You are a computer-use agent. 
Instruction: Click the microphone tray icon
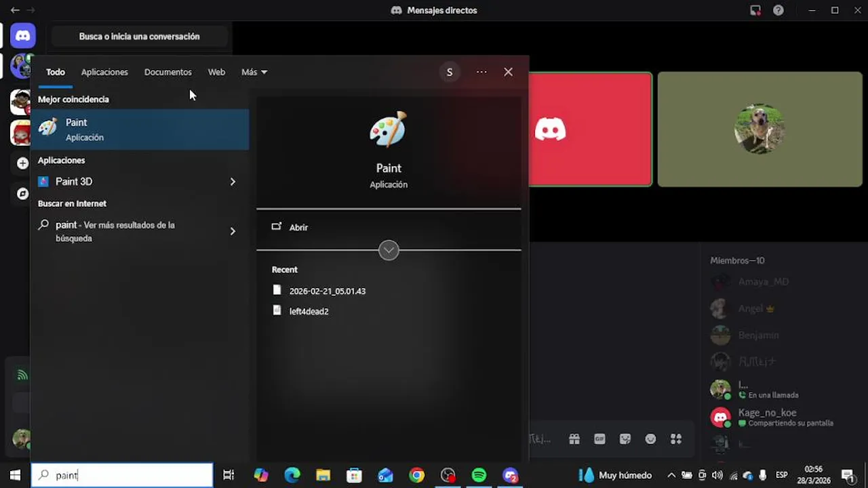coord(763,475)
